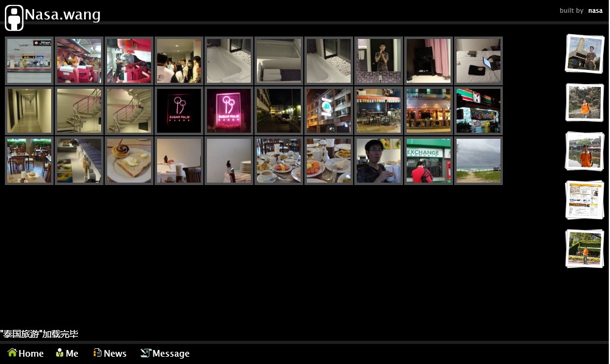
Task: Open the pink curtain room photo
Action: 429,61
